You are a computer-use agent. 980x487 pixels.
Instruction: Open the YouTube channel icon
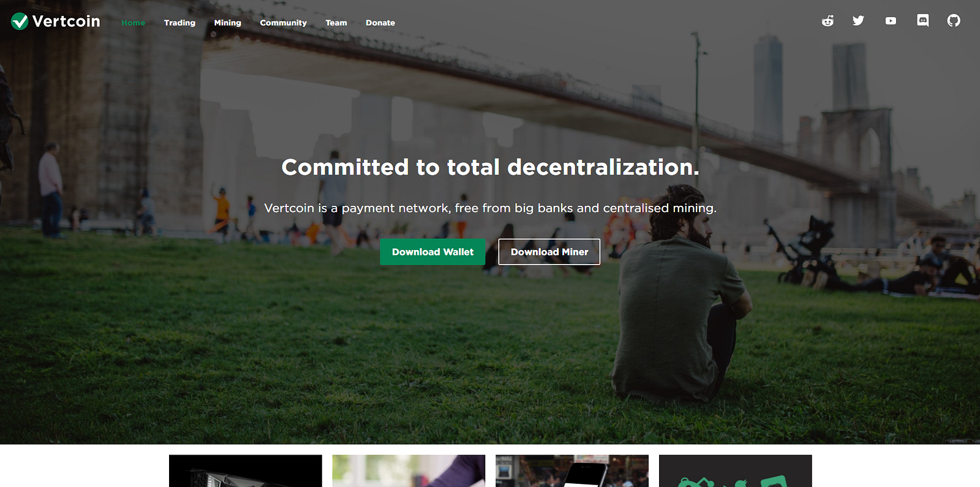(x=891, y=21)
